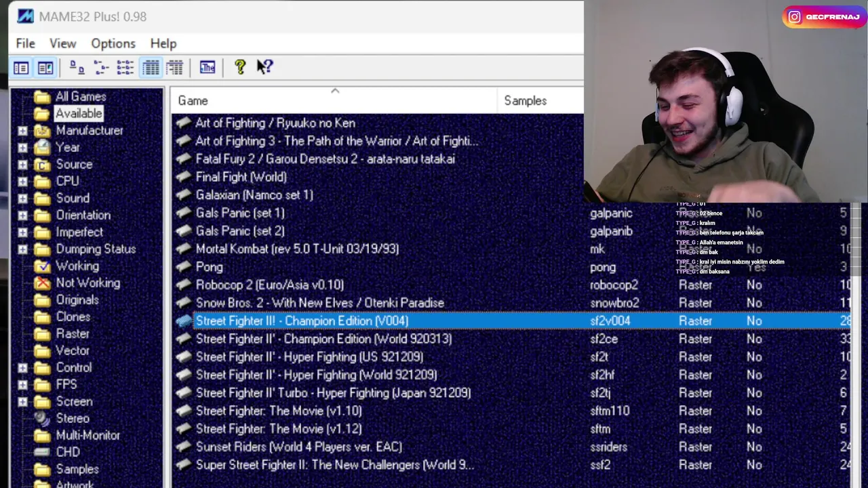Select Street Fighter: The Movie (v1.10)
This screenshot has height=488, width=868.
pyautogui.click(x=278, y=411)
